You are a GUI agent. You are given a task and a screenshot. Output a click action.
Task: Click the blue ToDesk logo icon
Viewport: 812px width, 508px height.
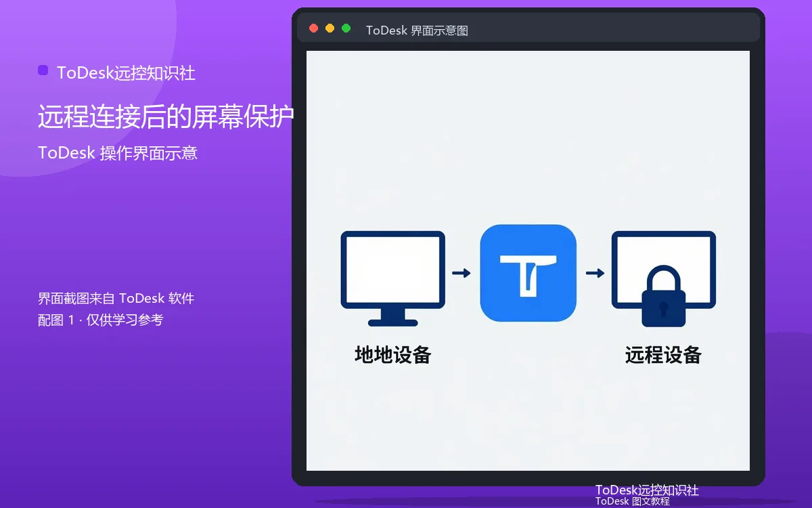[x=528, y=273]
